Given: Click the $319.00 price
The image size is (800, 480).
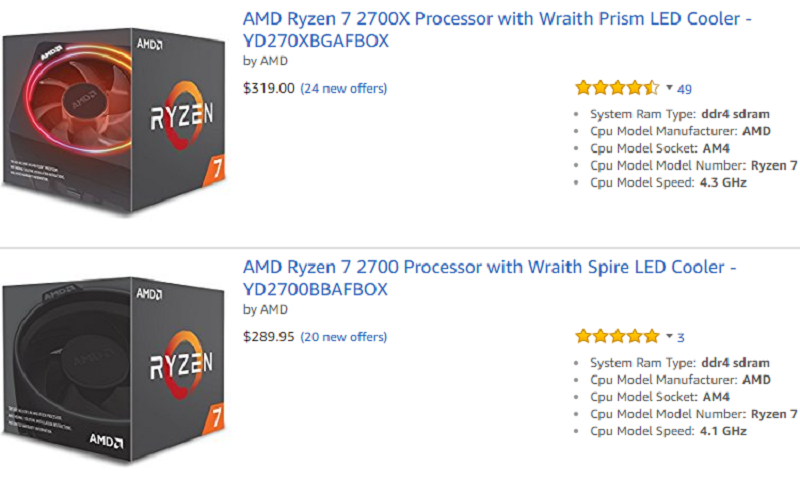Looking at the screenshot, I should [x=269, y=88].
